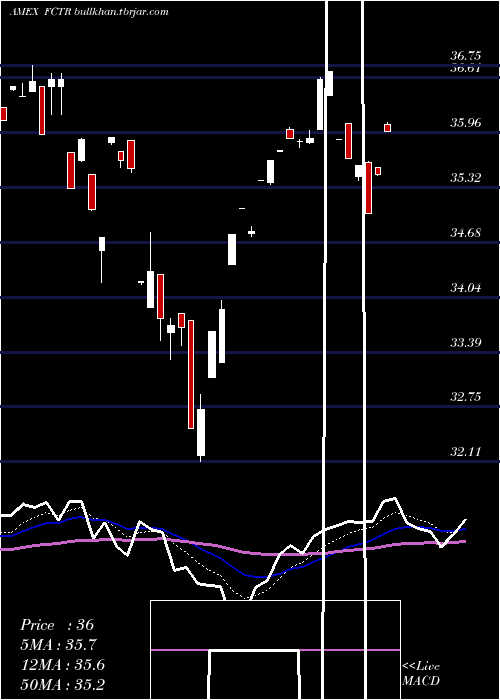Click the 34.04 price level label
500x700 pixels.
pyautogui.click(x=466, y=288)
